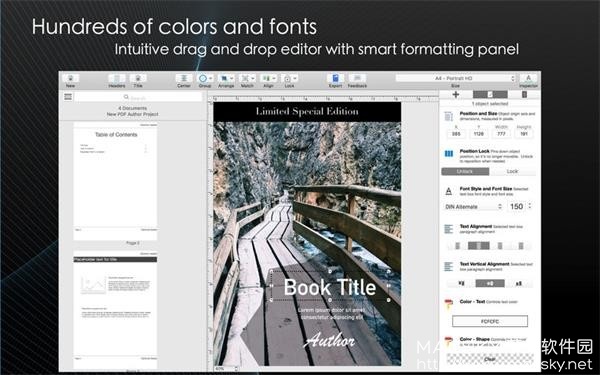This screenshot has height=375, width=600.
Task: Open the Lock dropdown in toolbar
Action: pyautogui.click(x=289, y=78)
